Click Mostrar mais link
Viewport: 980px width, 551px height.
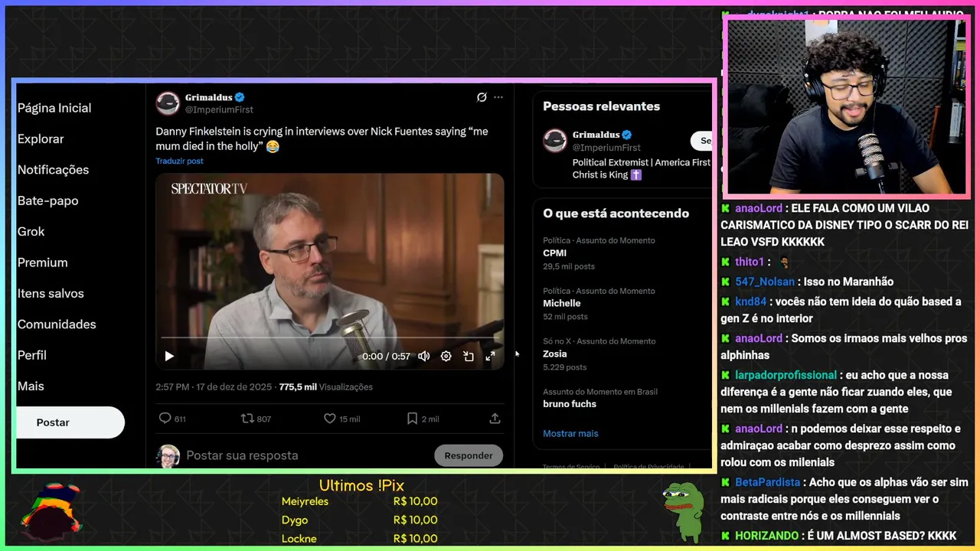coord(570,433)
